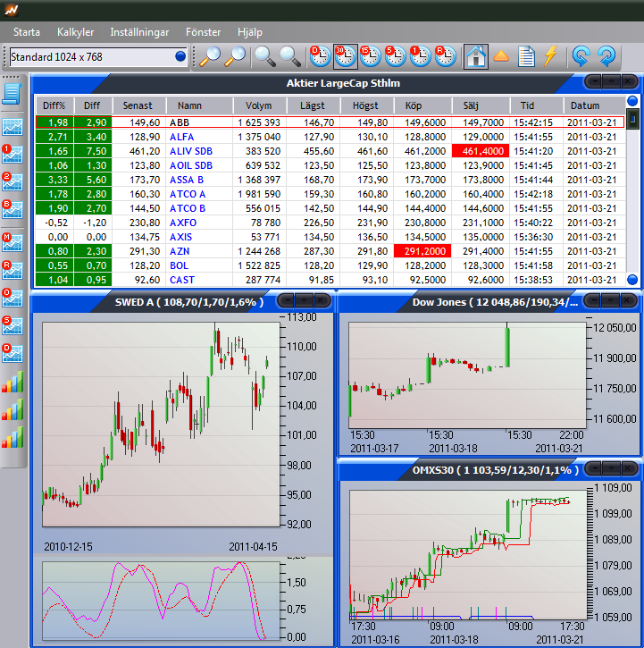Viewport: 644px width, 648px height.
Task: Open the Kalkyler menu
Action: (76, 32)
